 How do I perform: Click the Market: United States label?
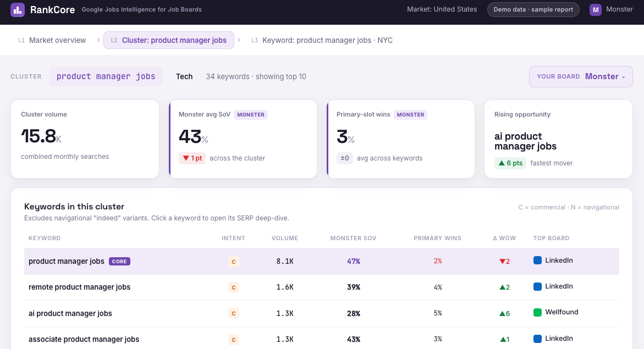(x=442, y=9)
